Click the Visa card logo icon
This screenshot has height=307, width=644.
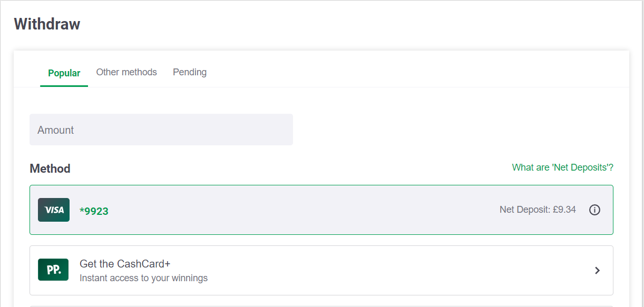[x=54, y=210]
